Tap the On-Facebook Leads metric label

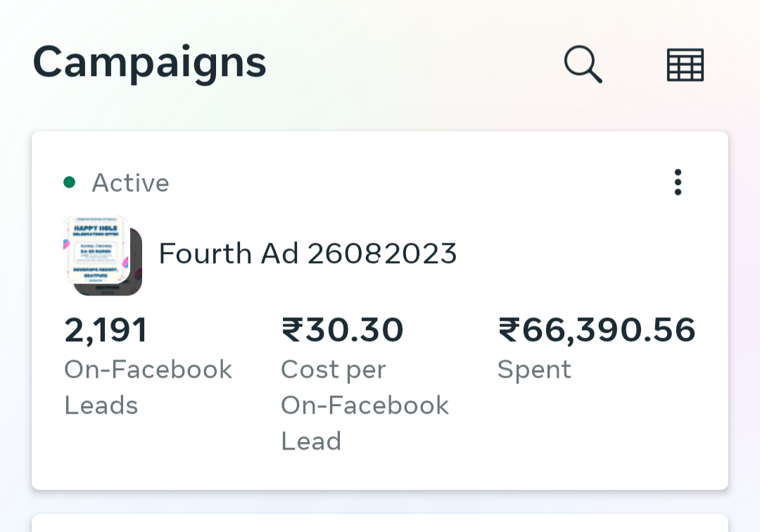pos(148,387)
